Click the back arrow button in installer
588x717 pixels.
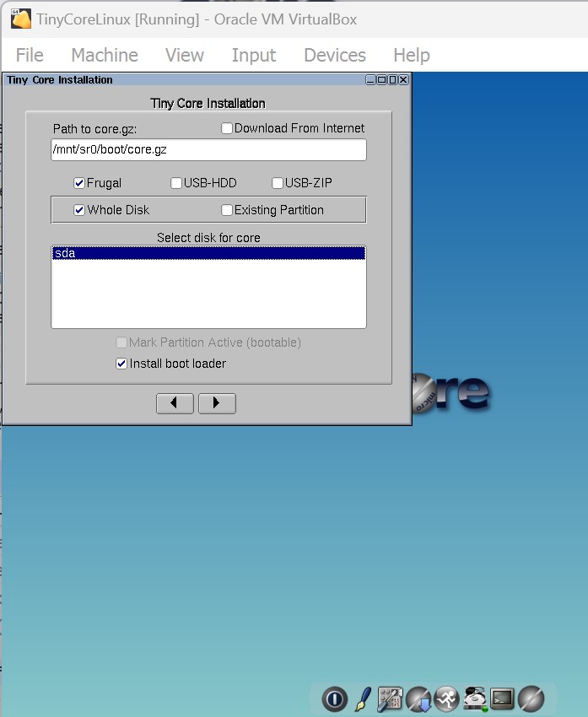175,403
